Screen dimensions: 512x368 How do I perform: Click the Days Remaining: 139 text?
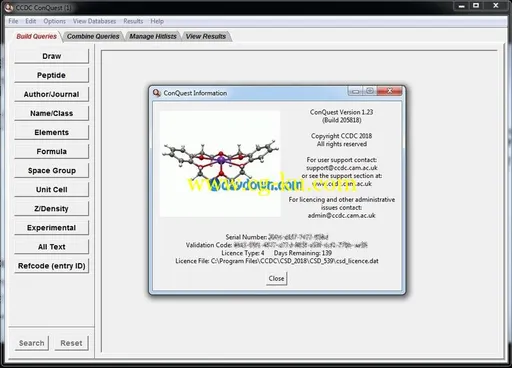(x=303, y=253)
